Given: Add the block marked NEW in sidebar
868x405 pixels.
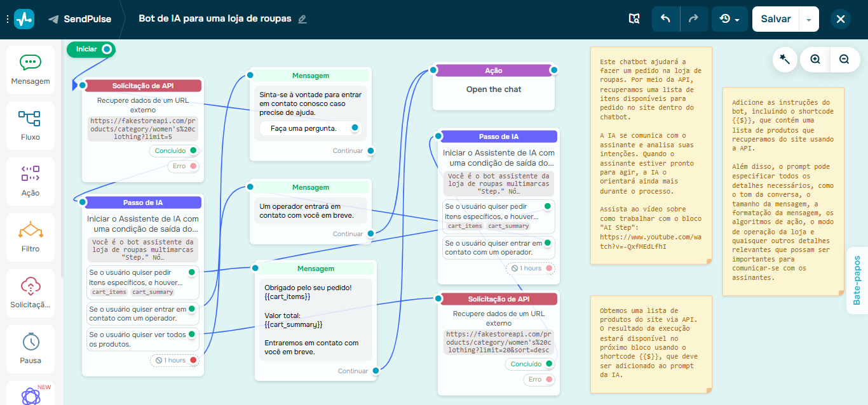Looking at the screenshot, I should click(x=31, y=394).
